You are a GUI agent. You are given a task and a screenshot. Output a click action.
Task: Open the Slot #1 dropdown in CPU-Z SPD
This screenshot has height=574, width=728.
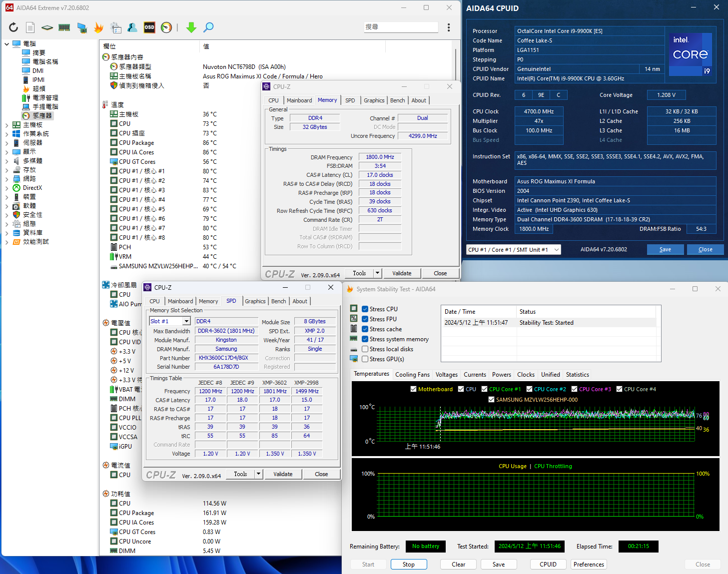click(x=186, y=321)
